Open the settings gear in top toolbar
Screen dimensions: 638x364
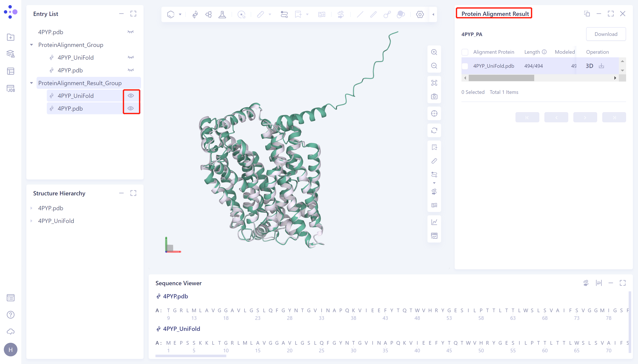tap(420, 14)
